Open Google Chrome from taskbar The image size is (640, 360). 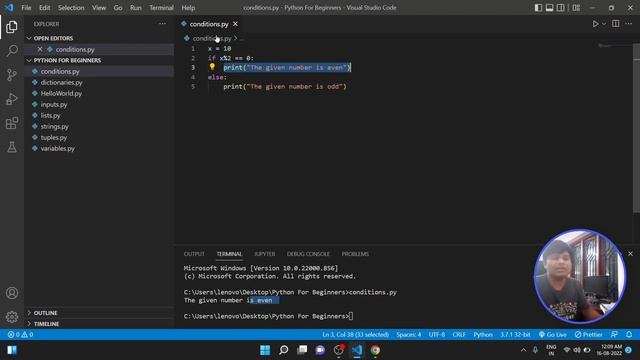point(375,350)
